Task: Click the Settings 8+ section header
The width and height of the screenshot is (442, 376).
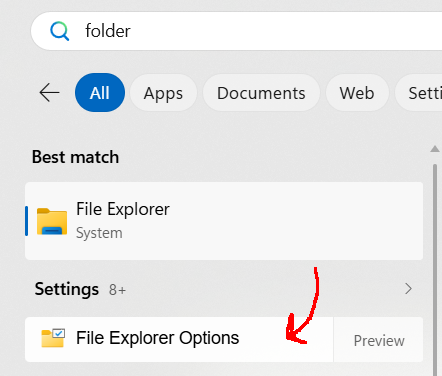Action: (80, 289)
